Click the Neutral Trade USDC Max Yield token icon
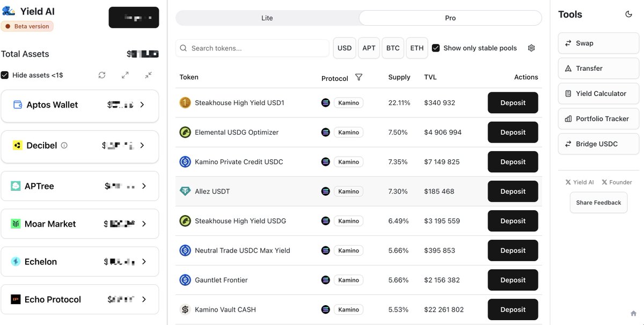Screen dimensions: 644x325 (185, 250)
